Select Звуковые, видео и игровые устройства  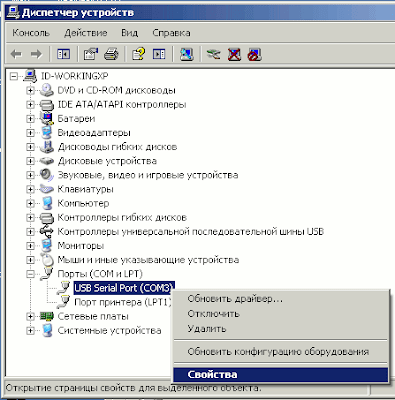click(148, 175)
